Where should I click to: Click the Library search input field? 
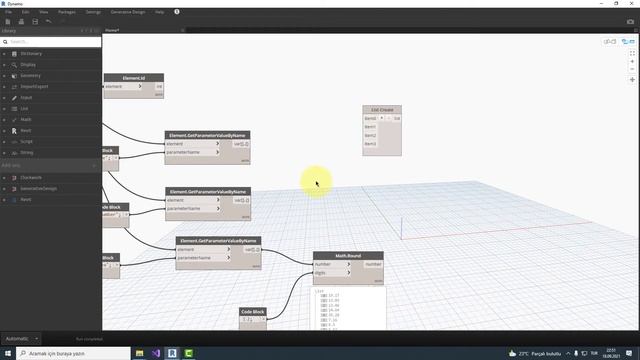click(x=51, y=42)
